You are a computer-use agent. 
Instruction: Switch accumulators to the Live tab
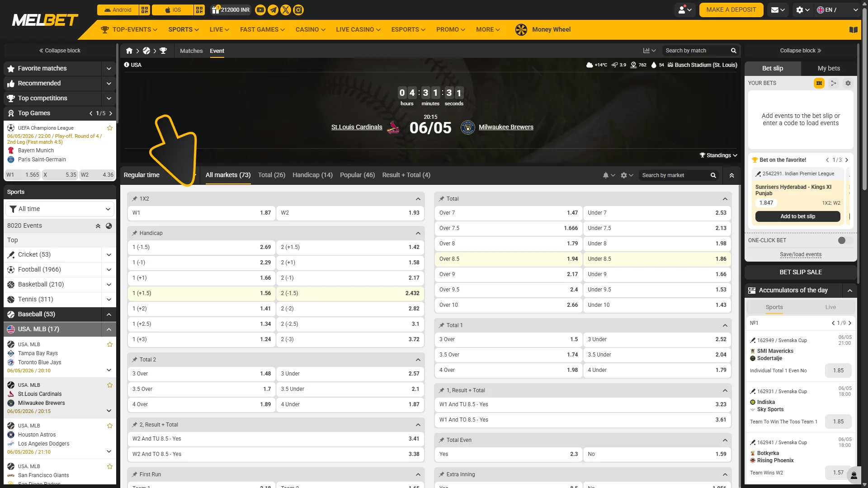tap(830, 307)
